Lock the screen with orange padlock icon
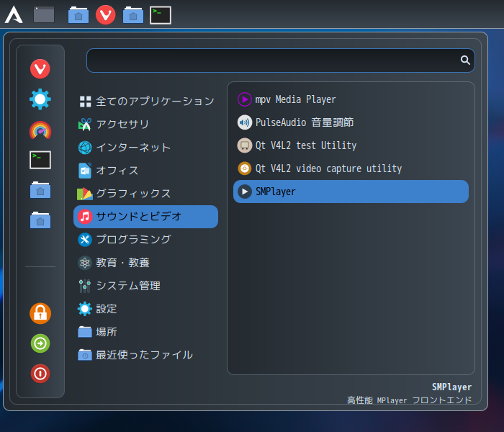This screenshot has width=504, height=432. point(40,313)
